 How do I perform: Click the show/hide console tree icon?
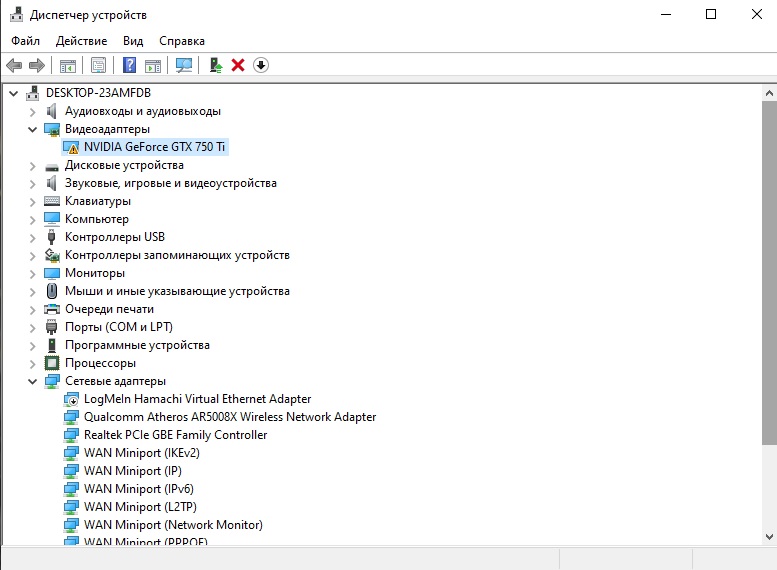(68, 65)
